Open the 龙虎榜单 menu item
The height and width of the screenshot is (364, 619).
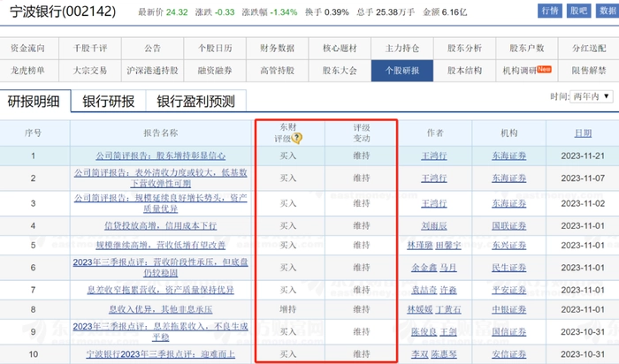(x=31, y=69)
